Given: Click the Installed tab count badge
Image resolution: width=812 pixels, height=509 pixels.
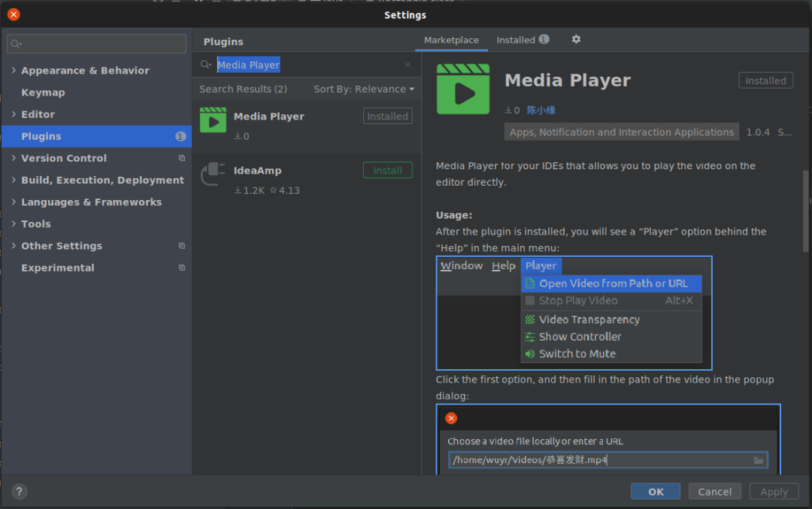Looking at the screenshot, I should click(x=544, y=39).
